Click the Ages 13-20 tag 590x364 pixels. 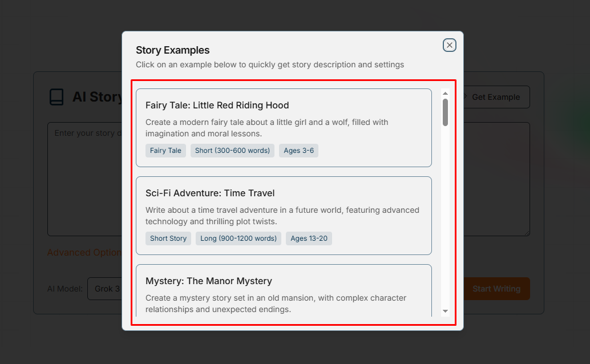point(309,238)
